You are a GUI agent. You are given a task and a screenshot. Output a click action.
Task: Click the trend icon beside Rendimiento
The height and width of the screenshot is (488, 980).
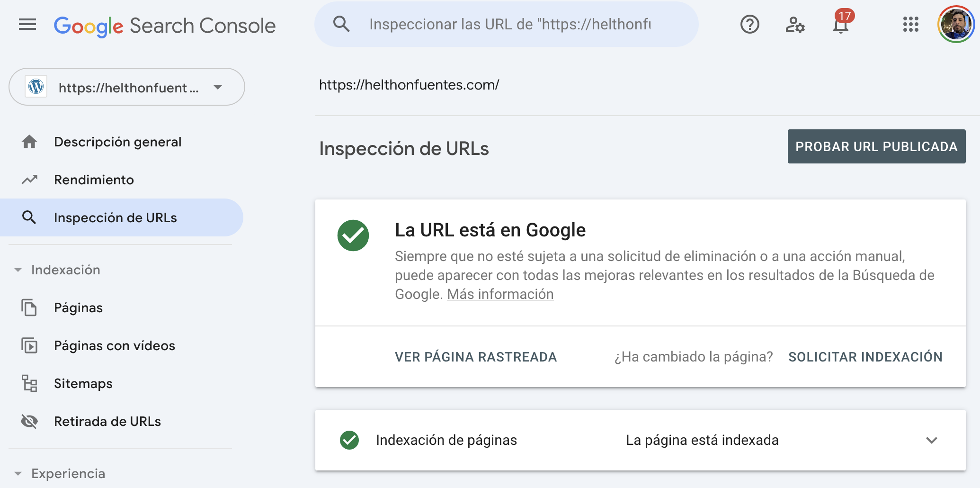29,180
